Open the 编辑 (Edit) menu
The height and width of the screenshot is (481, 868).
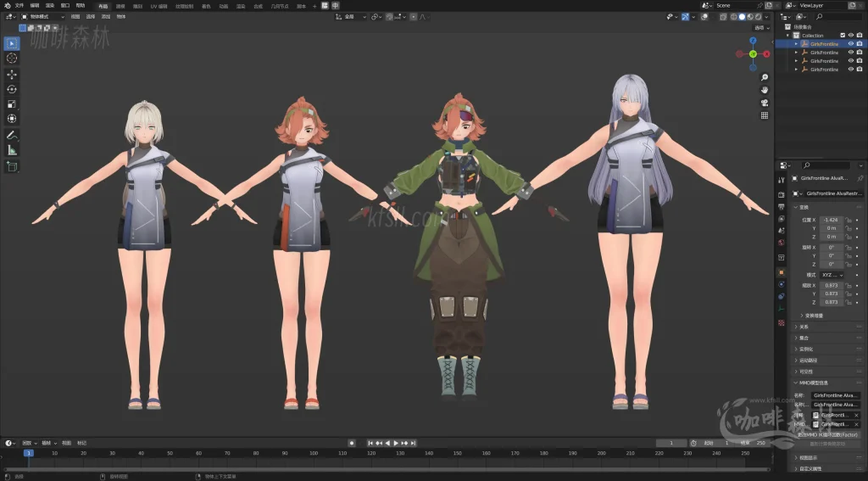(34, 6)
